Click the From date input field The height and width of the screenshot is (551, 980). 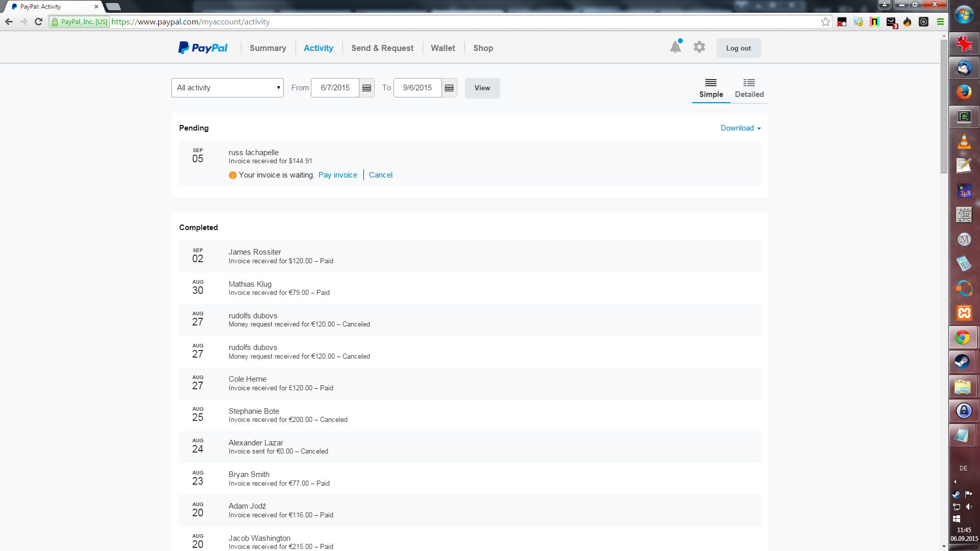335,88
